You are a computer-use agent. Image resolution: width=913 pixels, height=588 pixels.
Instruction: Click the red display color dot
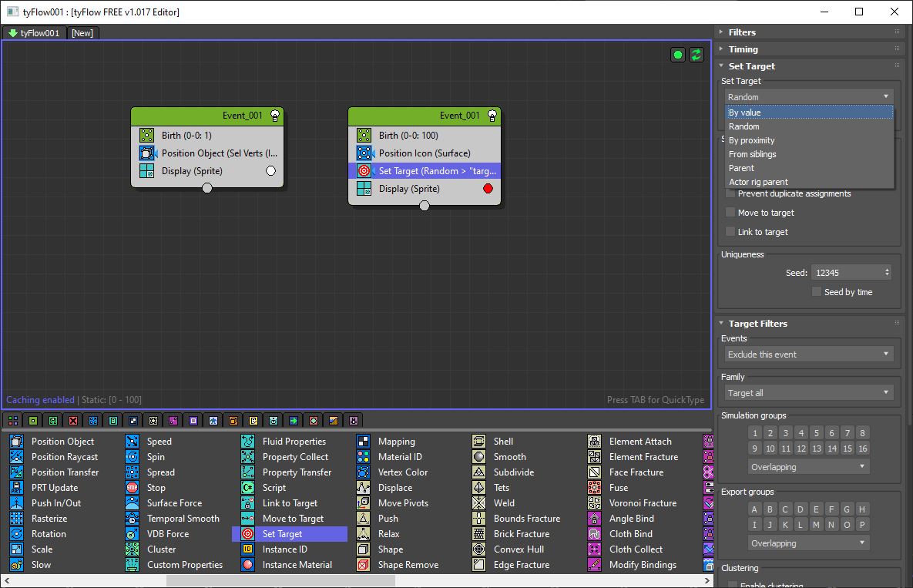[488, 189]
